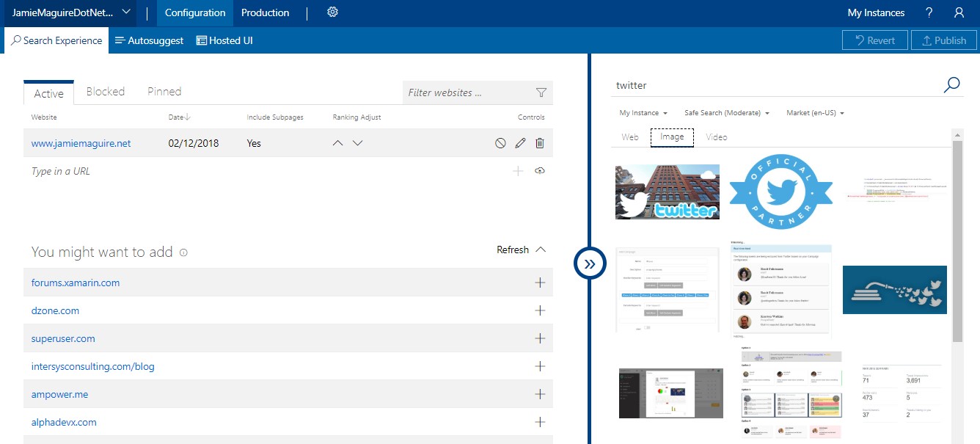Click the Publish button
Screen dimensions: 980x444
(x=944, y=40)
